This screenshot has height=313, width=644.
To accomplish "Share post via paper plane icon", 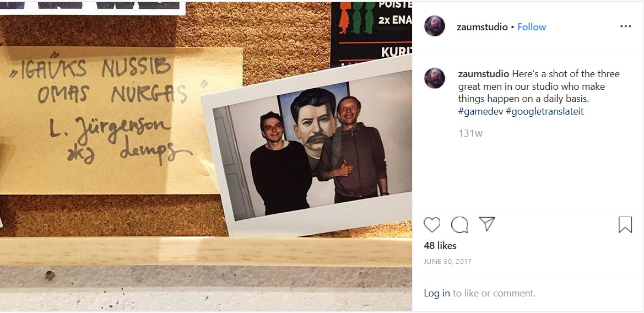I will [486, 224].
